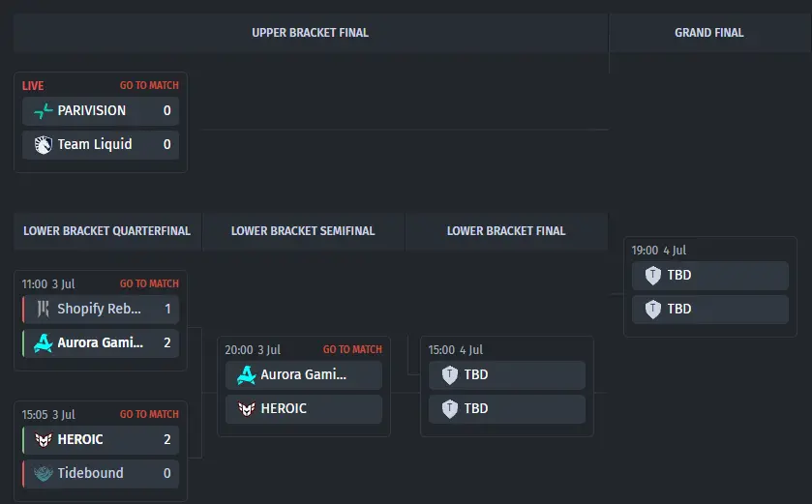
Task: Click the Shopify Rebellion logo icon
Action: coord(44,309)
